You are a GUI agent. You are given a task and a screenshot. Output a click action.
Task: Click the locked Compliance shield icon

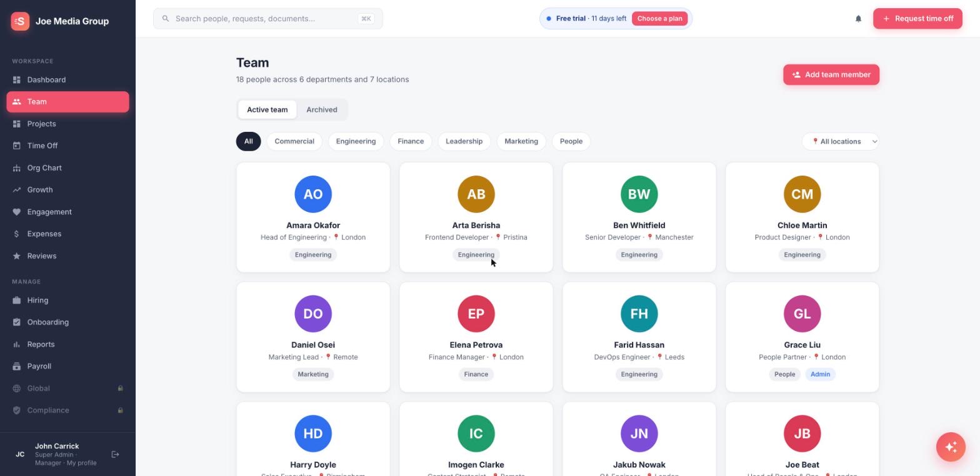pos(17,410)
